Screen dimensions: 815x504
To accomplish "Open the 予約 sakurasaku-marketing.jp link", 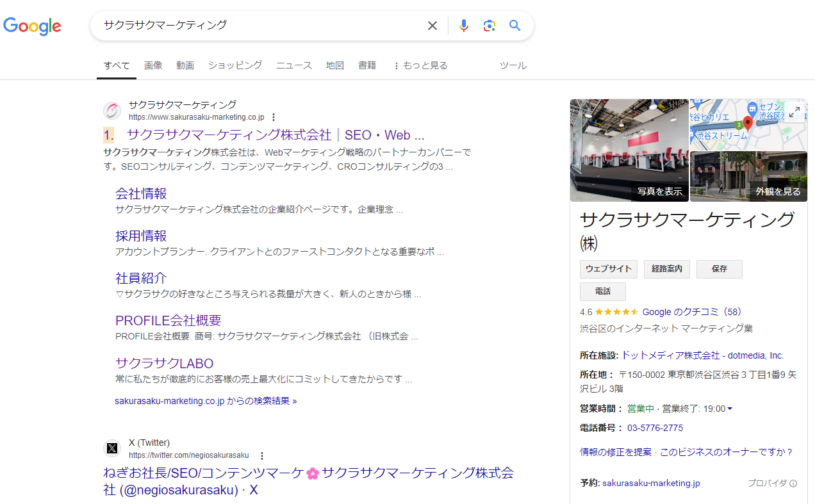I will 651,484.
